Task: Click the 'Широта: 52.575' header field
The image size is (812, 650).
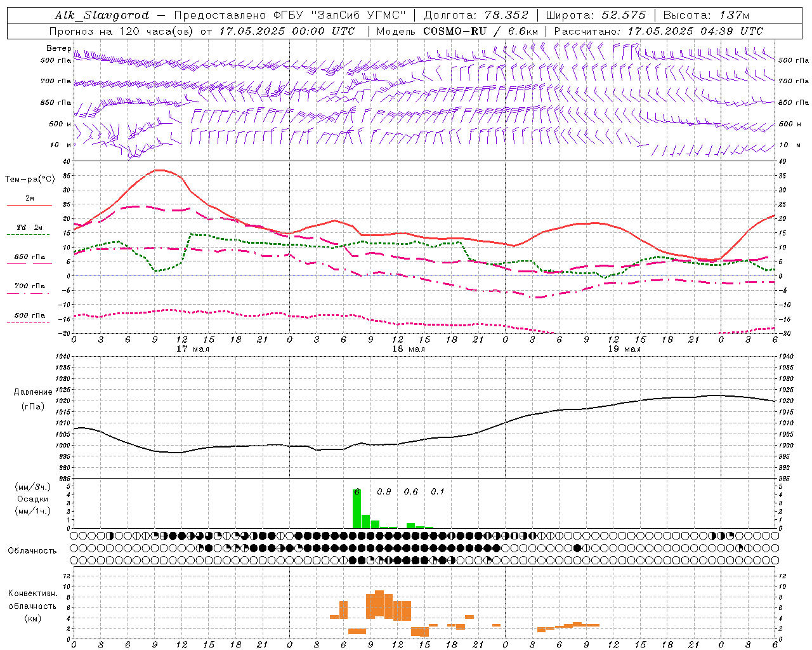Action: click(596, 15)
